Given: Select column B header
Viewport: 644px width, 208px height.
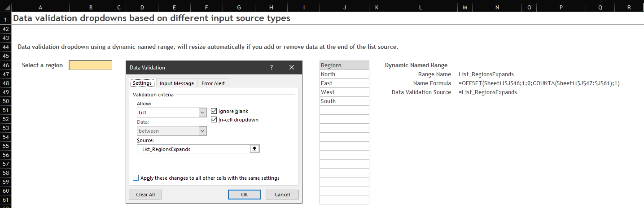Looking at the screenshot, I should pos(91,7).
